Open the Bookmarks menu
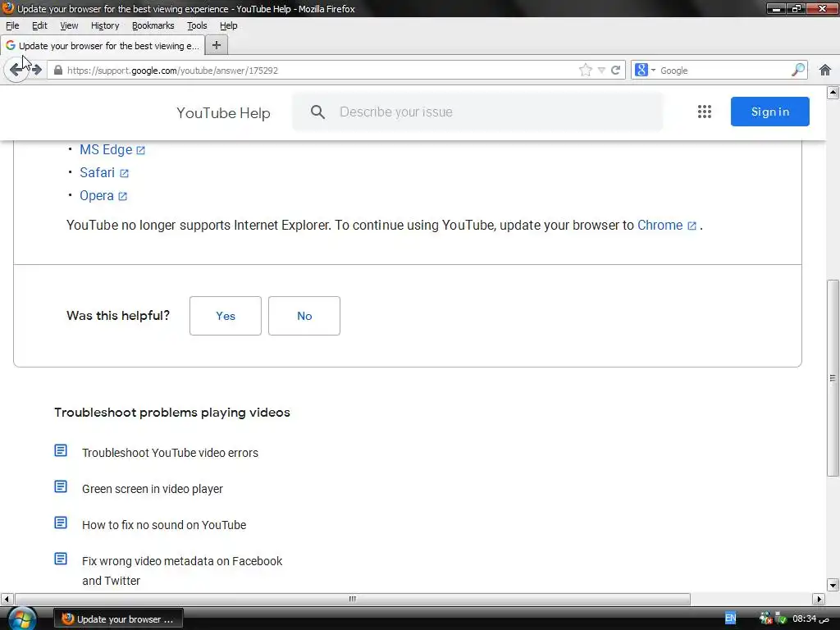Image resolution: width=840 pixels, height=630 pixels. 153,25
